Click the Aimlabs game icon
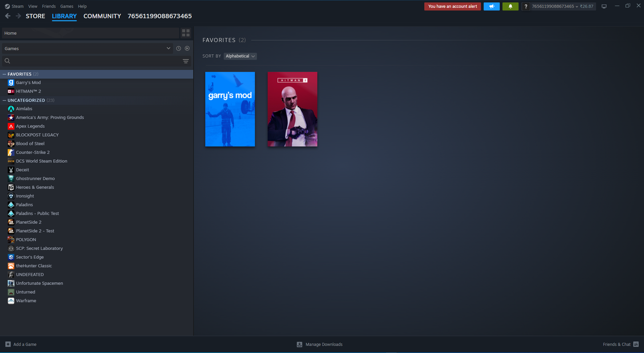644x353 pixels. tap(11, 109)
